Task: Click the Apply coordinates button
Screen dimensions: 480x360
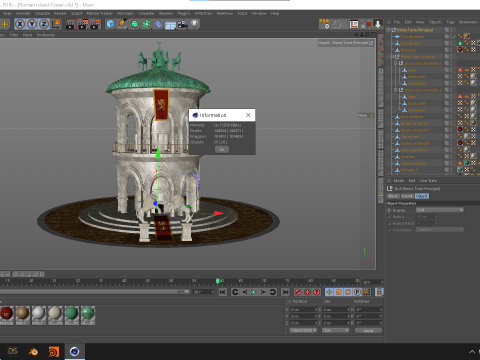Action: (368, 330)
